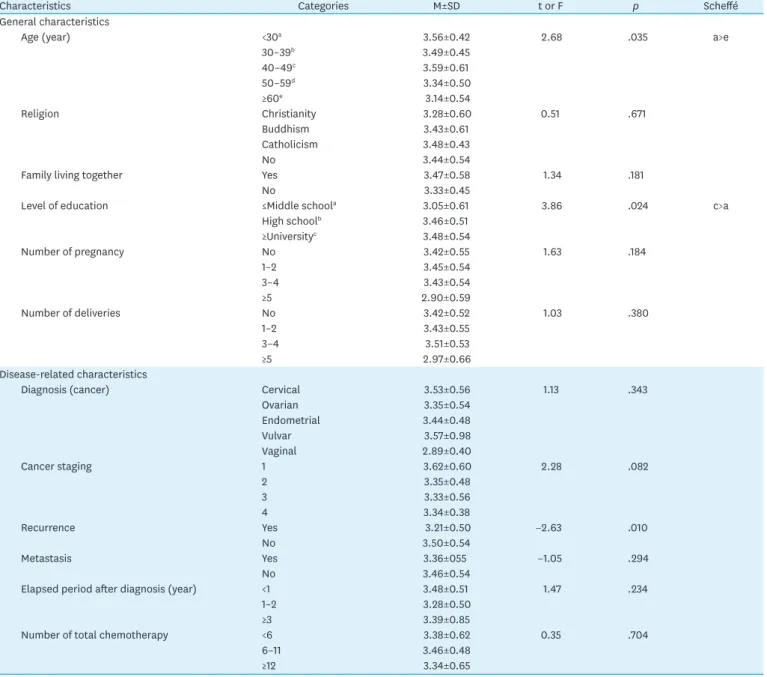This screenshot has height=677, width=767.
Task: Click the p value '.184'
Action: click(x=637, y=252)
